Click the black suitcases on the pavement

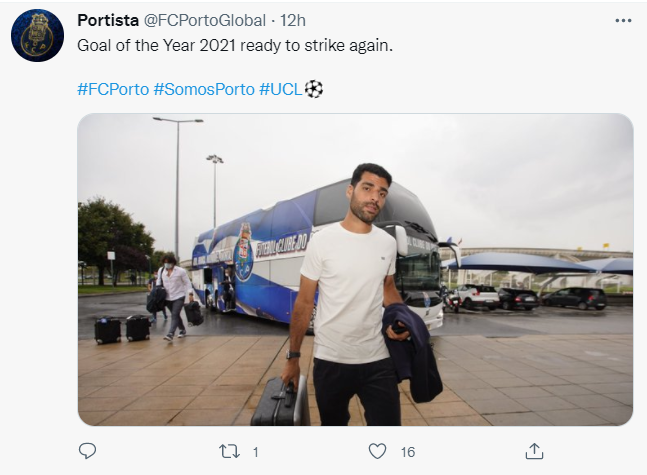122,328
